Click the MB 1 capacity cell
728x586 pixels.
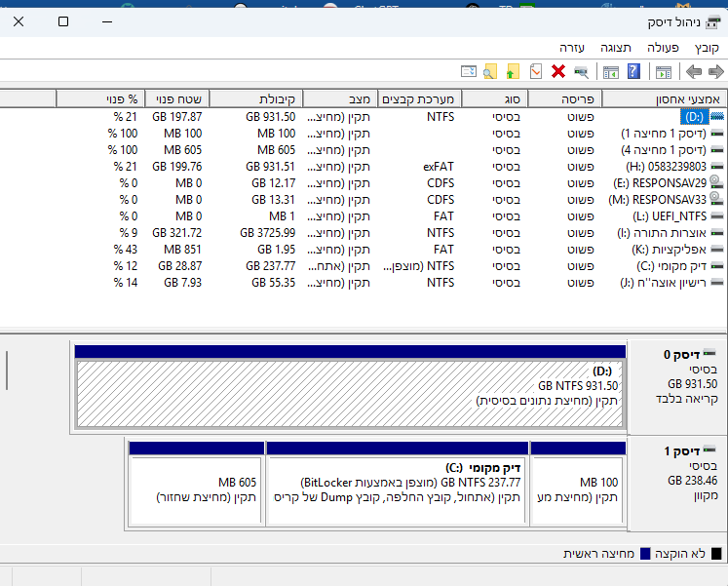pyautogui.click(x=282, y=216)
